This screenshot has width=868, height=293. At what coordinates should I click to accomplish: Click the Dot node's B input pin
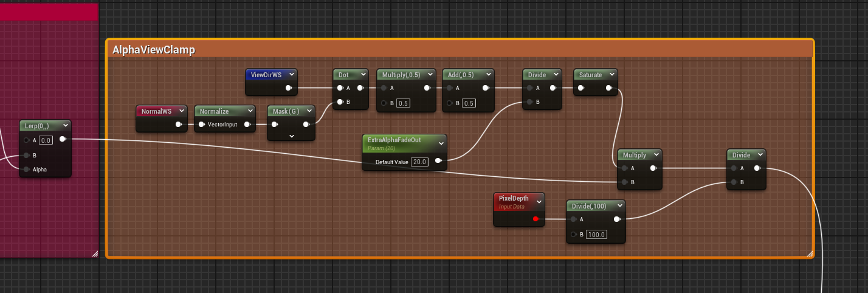[340, 102]
